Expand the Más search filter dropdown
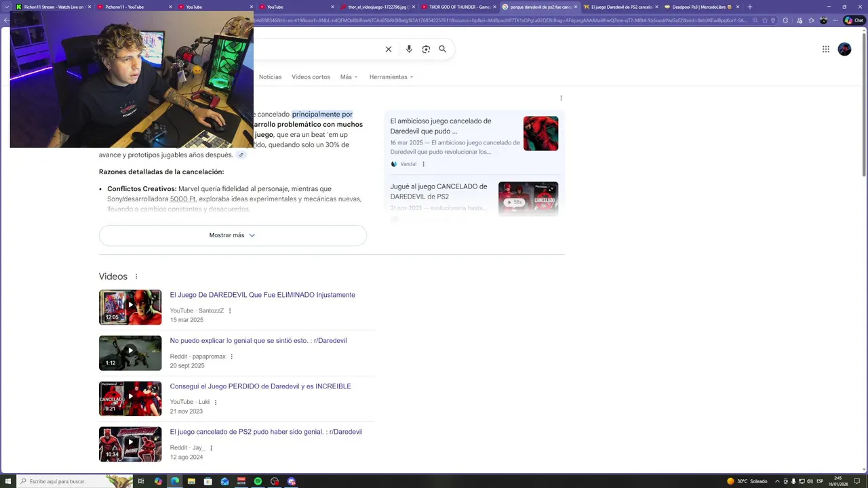868x488 pixels. click(x=349, y=77)
